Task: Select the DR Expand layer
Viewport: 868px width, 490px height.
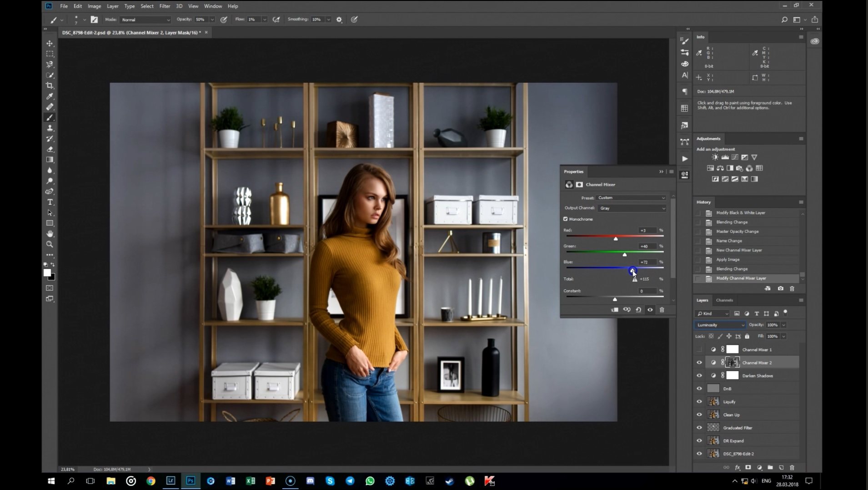Action: point(746,441)
